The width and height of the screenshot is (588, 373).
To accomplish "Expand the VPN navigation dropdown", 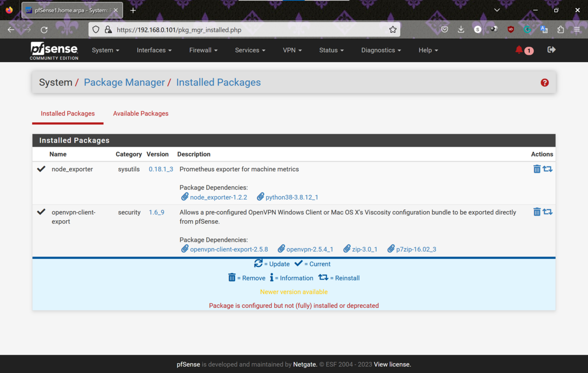I will (x=292, y=50).
